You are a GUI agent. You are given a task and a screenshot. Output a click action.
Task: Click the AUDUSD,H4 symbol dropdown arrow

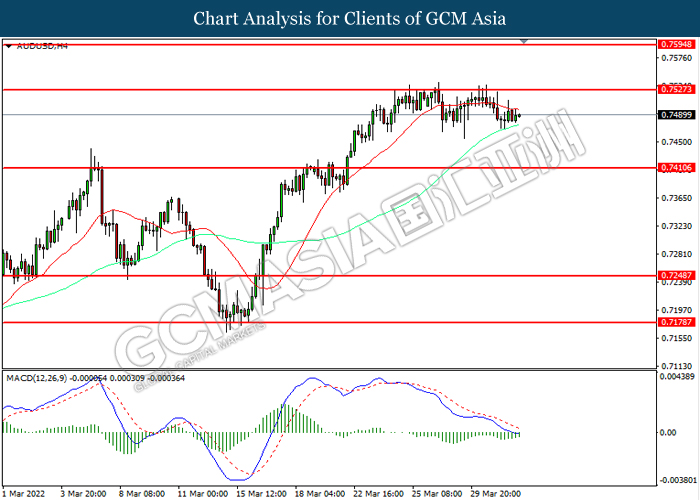(8, 46)
